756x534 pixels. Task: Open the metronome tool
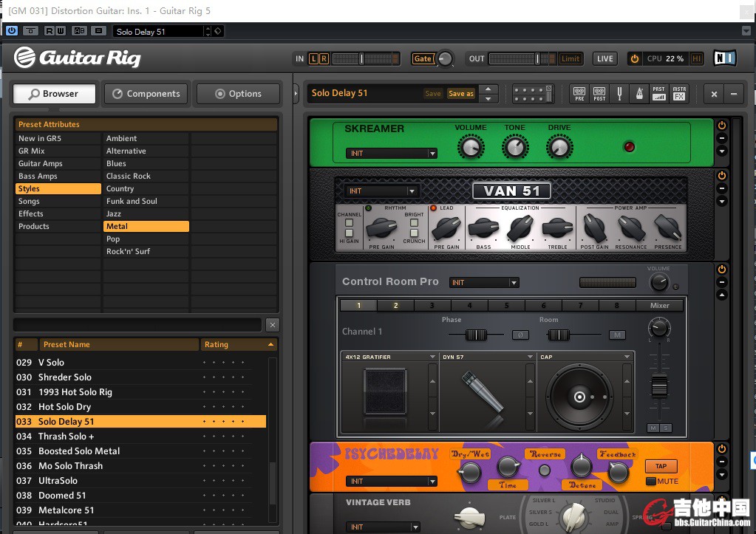(x=639, y=93)
